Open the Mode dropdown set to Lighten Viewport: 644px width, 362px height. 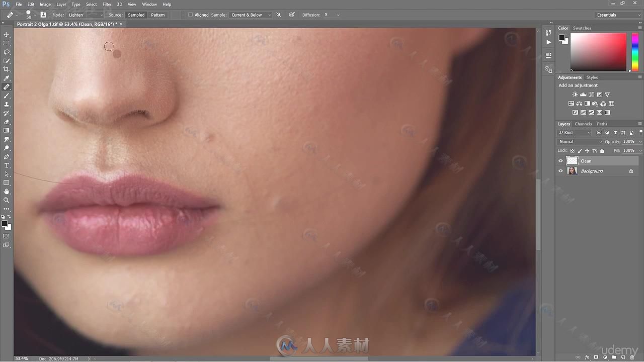click(85, 15)
